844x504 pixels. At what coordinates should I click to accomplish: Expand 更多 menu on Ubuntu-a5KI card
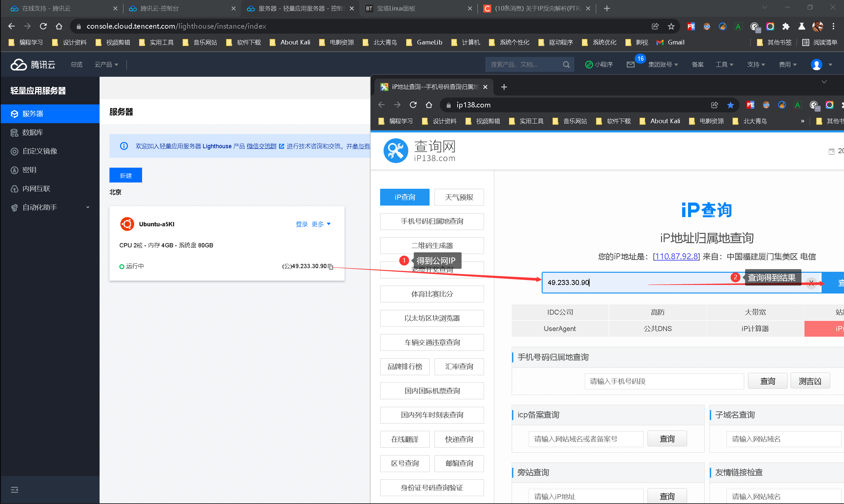coord(321,224)
